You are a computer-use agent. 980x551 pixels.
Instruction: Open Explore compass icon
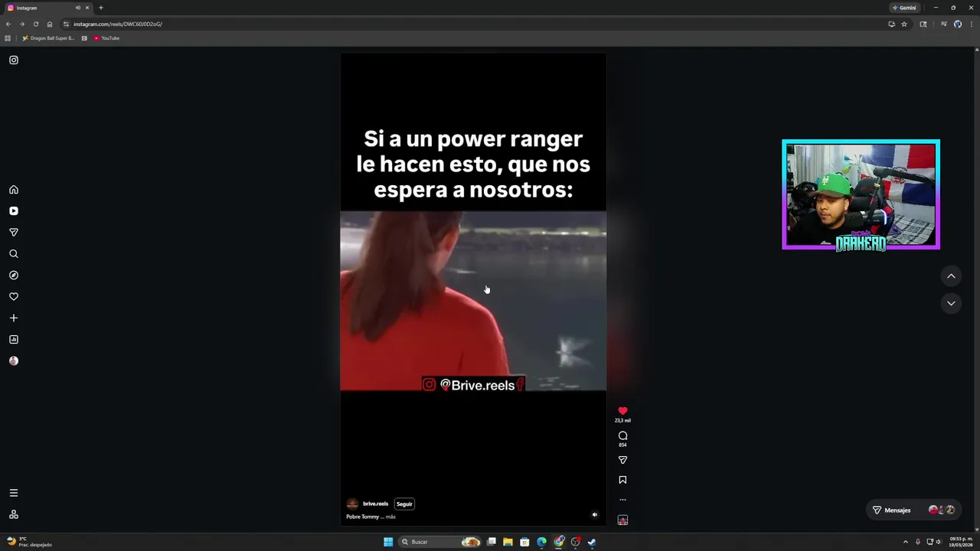[x=14, y=275]
